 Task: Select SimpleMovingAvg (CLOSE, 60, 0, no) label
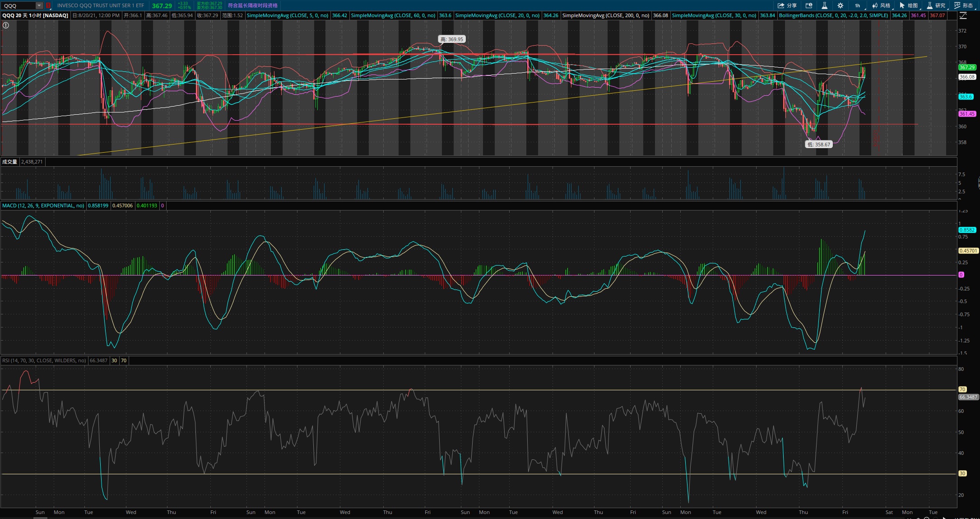point(393,15)
